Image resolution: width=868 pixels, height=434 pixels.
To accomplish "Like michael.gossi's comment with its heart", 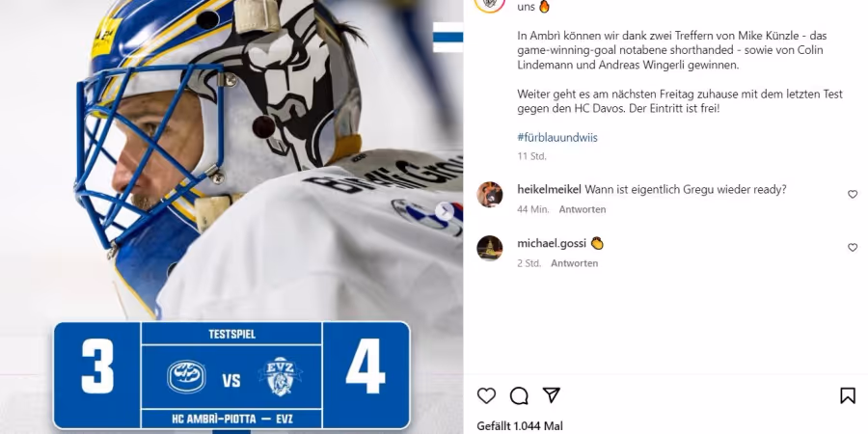I will click(x=853, y=248).
